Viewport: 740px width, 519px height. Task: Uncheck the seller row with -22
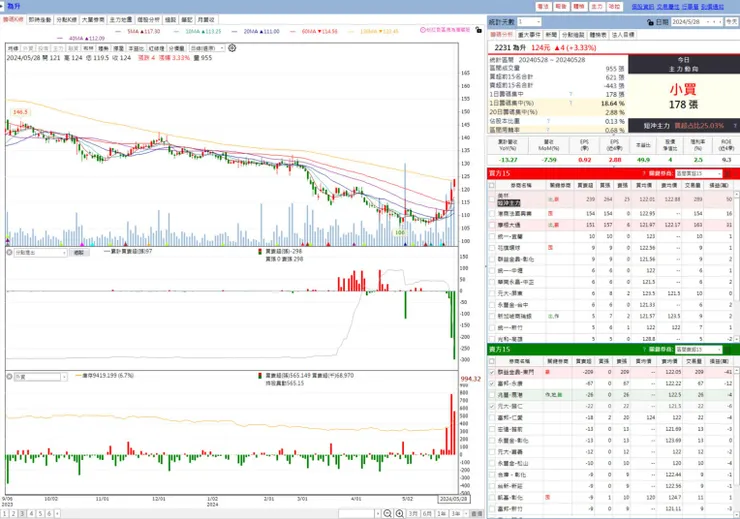pyautogui.click(x=492, y=406)
